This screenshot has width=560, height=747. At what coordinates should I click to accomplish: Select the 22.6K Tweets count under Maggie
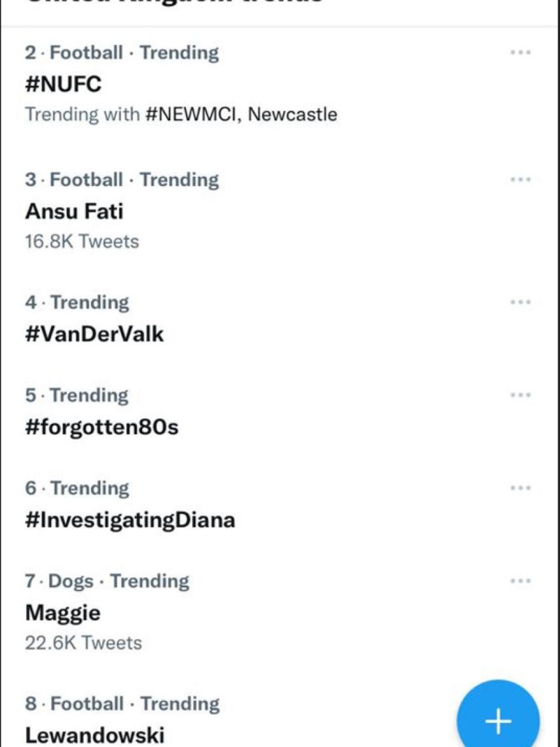(83, 643)
